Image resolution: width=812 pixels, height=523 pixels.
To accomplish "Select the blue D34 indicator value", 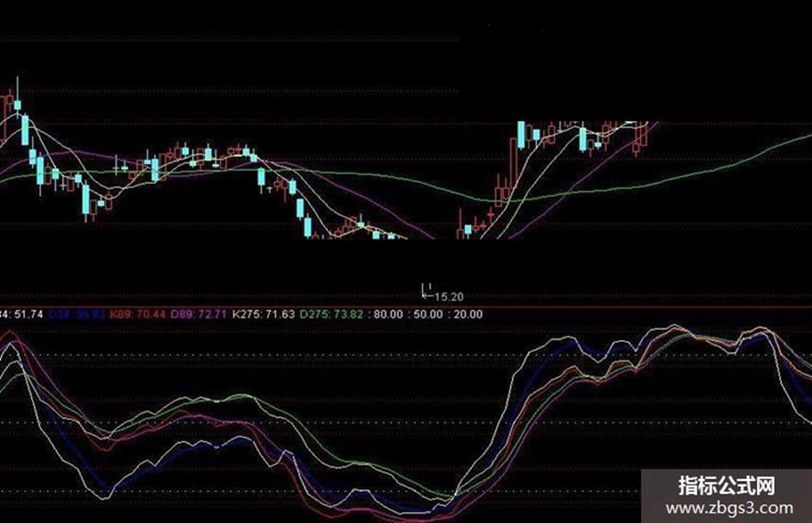I will pyautogui.click(x=76, y=314).
